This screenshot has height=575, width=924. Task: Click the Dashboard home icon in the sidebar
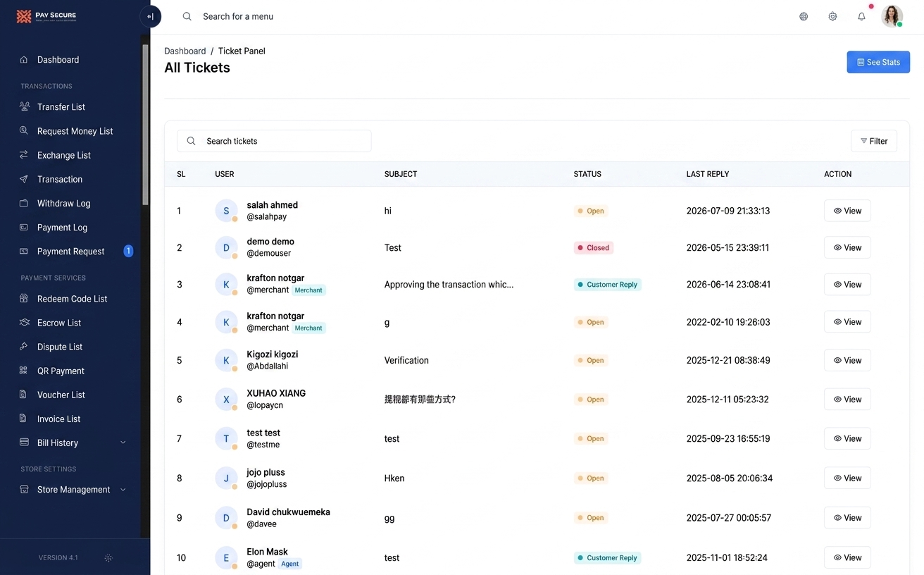pyautogui.click(x=24, y=60)
